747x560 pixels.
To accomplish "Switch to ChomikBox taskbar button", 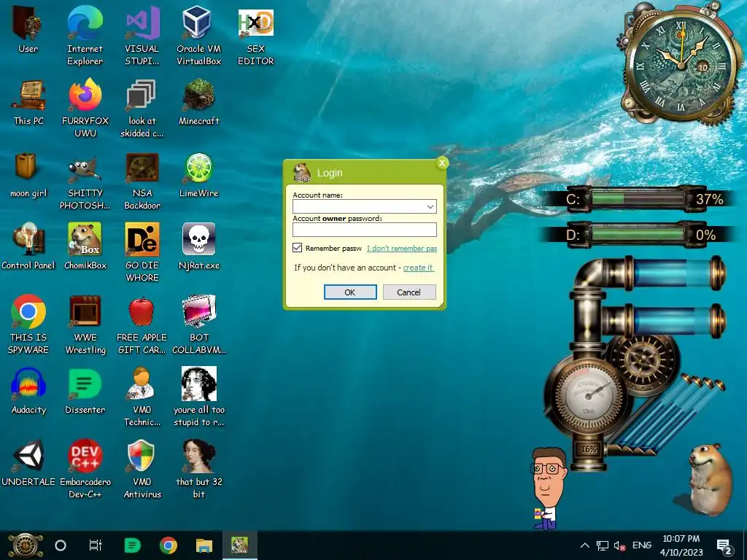I will [x=239, y=545].
